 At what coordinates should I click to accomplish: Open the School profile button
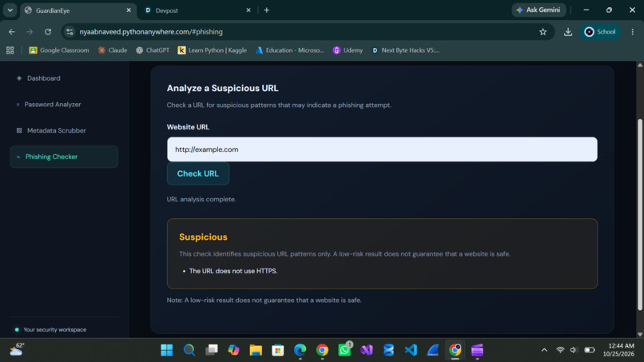pyautogui.click(x=600, y=32)
